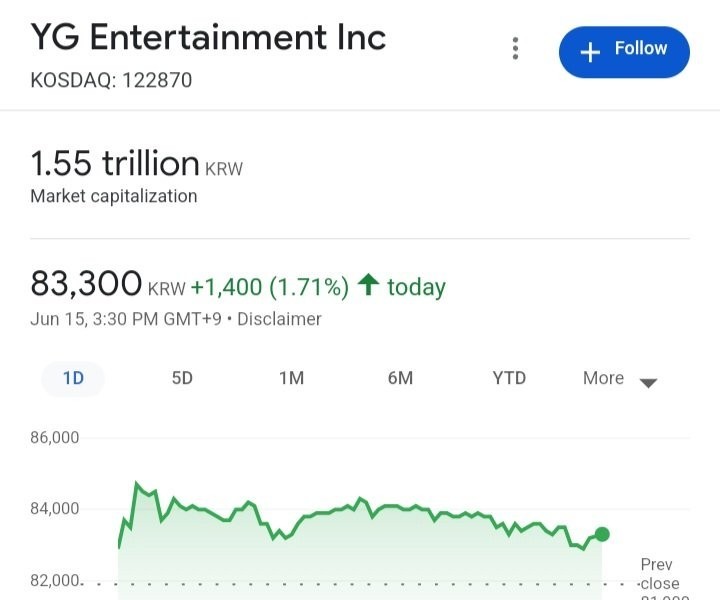Image resolution: width=720 pixels, height=600 pixels.
Task: Click the green dot ending the price line
Action: click(x=602, y=534)
